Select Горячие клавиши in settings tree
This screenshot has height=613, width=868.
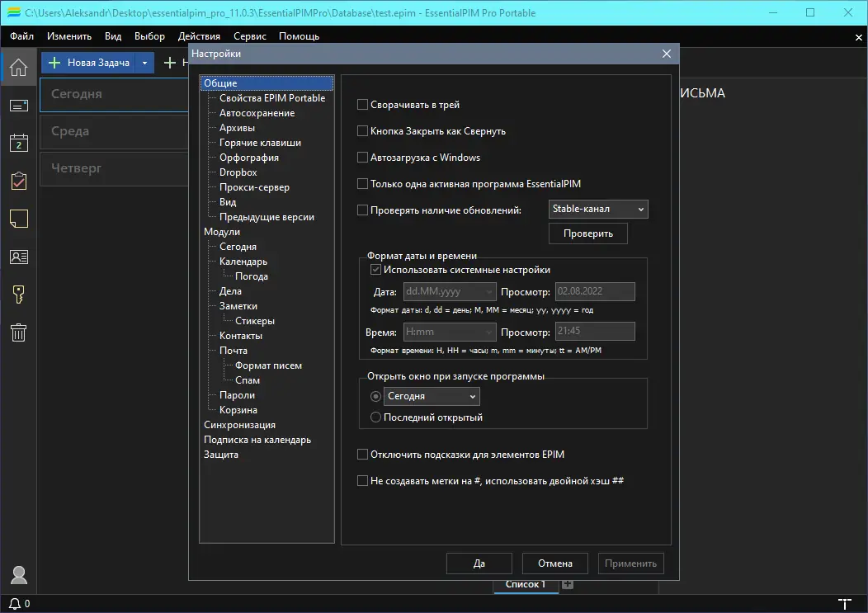pyautogui.click(x=260, y=142)
